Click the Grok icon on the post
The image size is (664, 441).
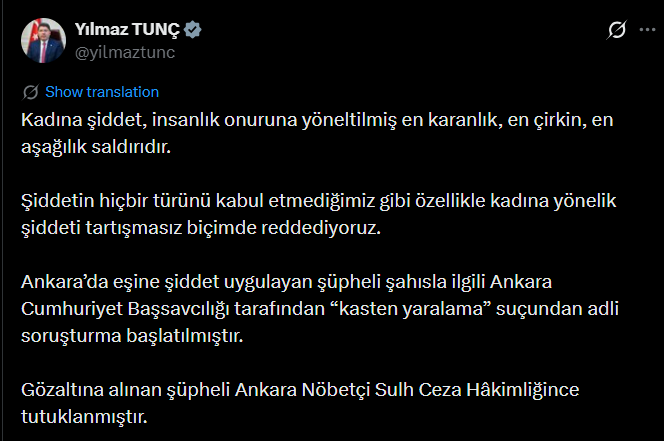pyautogui.click(x=616, y=31)
